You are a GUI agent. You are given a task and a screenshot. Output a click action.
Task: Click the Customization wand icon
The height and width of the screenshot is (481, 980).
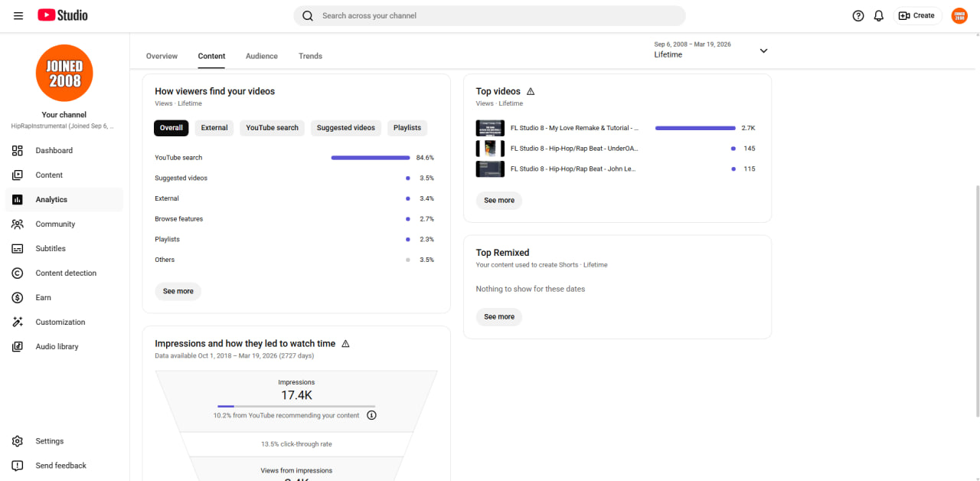[x=18, y=322]
